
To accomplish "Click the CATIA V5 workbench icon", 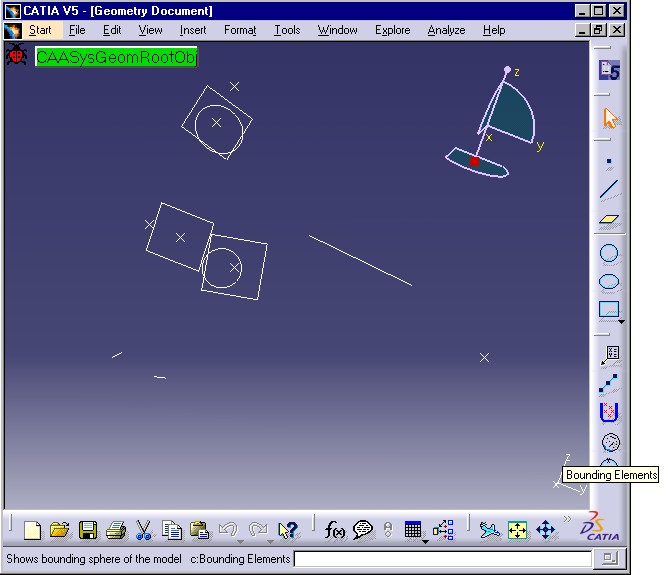I will (609, 70).
